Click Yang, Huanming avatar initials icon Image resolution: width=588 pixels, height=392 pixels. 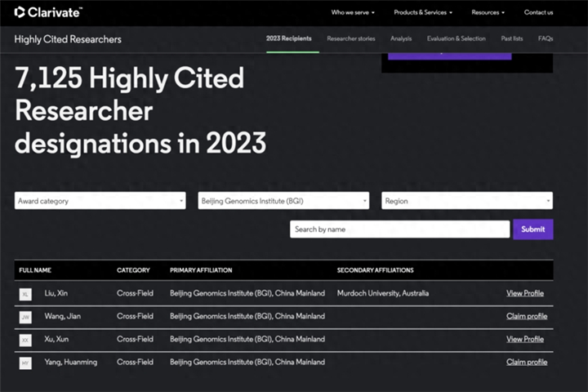[x=25, y=363]
